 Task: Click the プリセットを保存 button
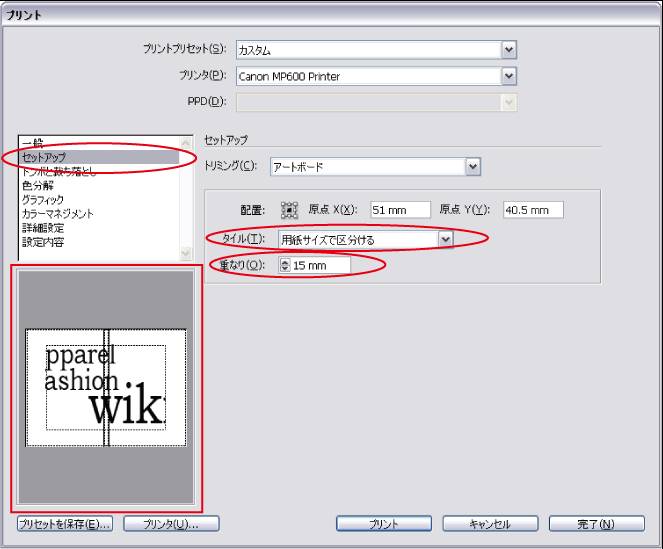64,524
